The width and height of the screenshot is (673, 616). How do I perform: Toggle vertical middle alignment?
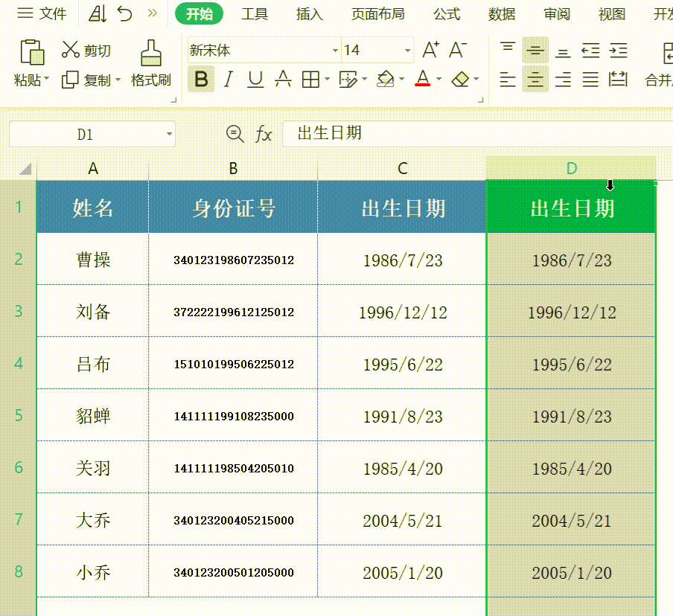(x=535, y=50)
